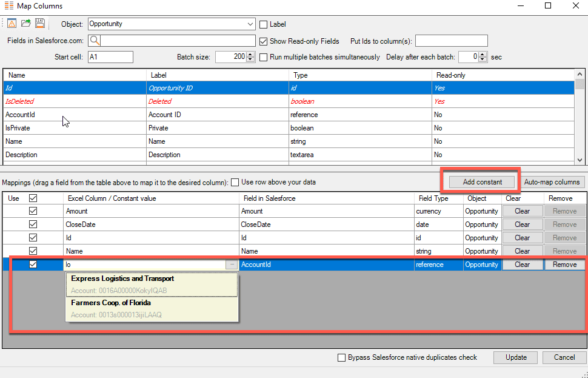This screenshot has width=588, height=378.
Task: Click the Add constant button
Action: pos(482,182)
